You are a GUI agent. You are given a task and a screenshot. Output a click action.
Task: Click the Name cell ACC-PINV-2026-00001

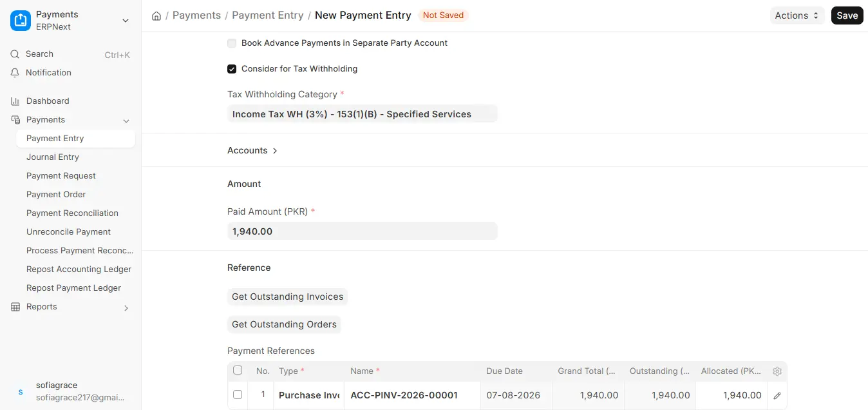(412, 395)
